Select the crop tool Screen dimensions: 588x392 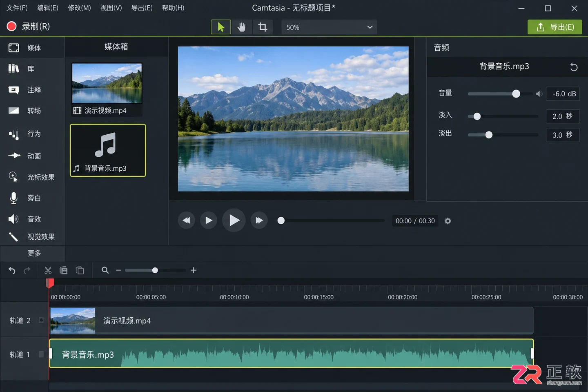coord(263,27)
